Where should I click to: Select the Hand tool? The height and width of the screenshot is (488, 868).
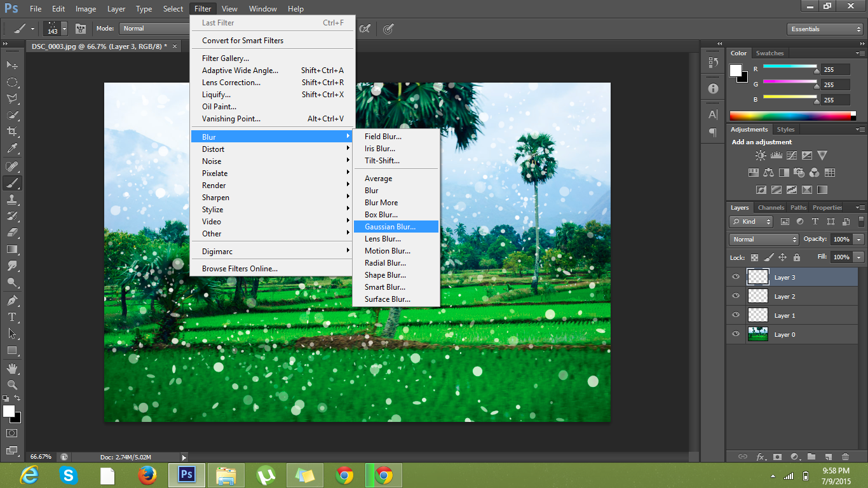pos(11,368)
